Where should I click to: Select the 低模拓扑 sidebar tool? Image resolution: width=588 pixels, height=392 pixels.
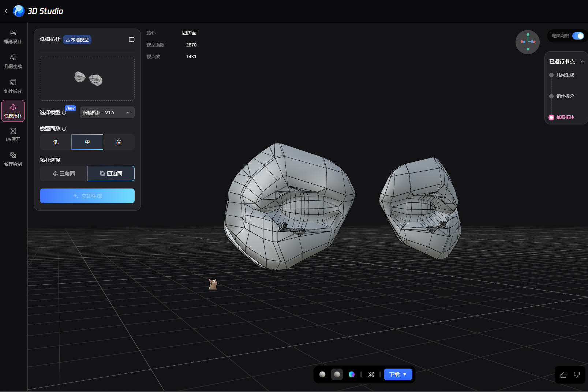tap(13, 111)
